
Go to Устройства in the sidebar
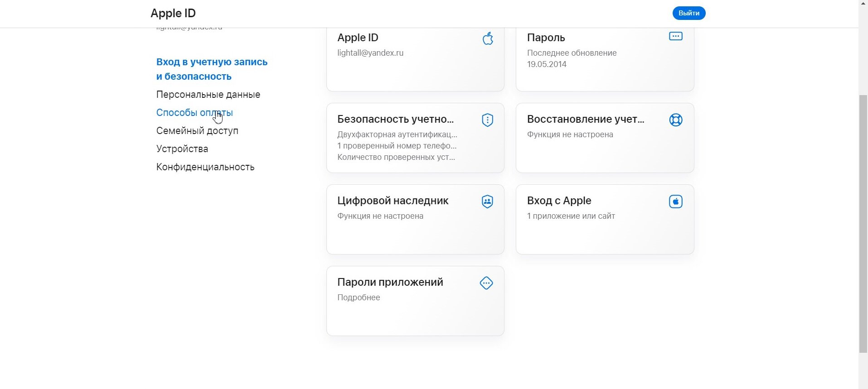pos(182,149)
